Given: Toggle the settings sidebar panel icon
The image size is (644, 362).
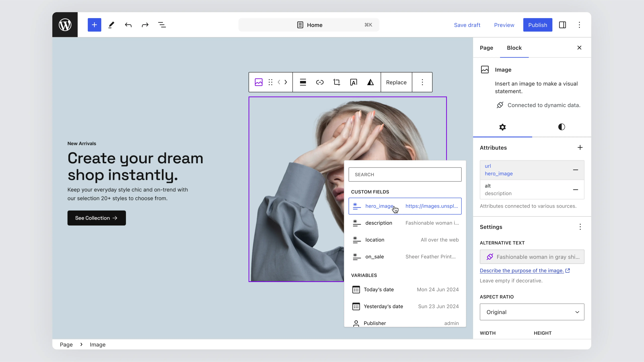Looking at the screenshot, I should pyautogui.click(x=562, y=25).
